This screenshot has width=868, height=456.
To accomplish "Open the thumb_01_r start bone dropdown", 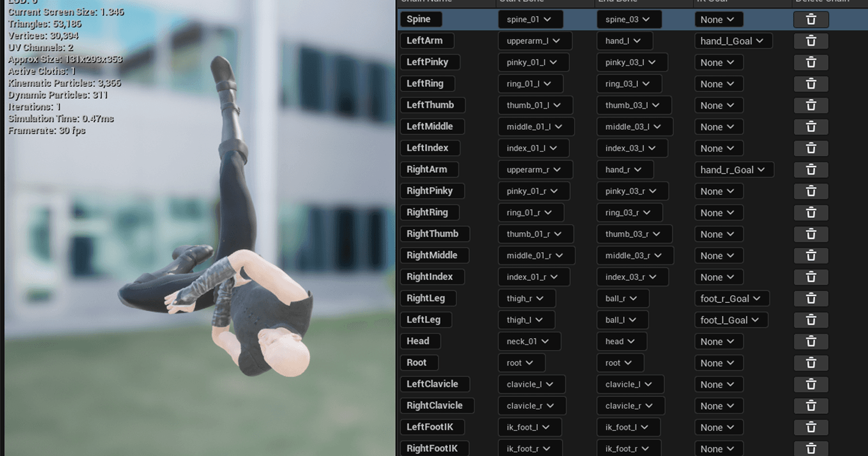I will 535,234.
